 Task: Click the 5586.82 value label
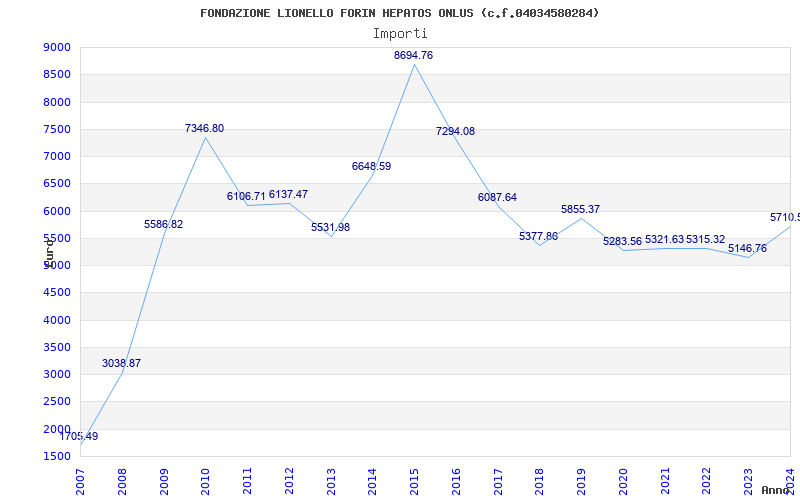pos(163,224)
